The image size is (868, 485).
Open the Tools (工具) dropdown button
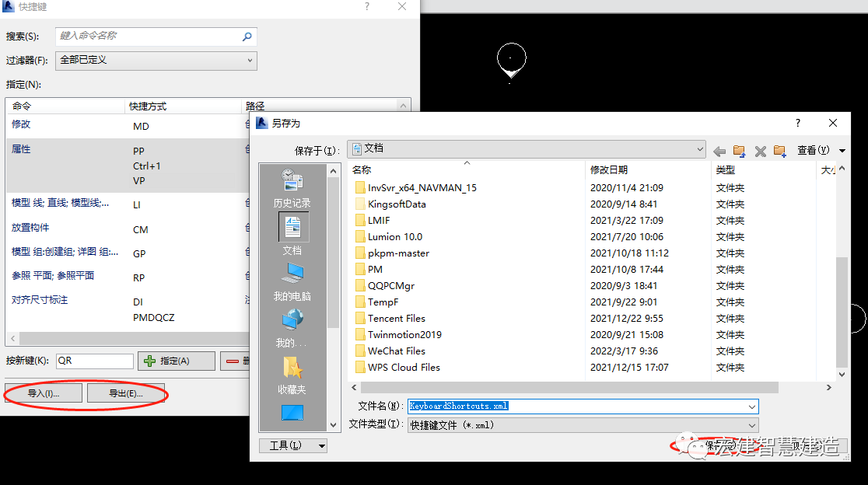pos(293,445)
